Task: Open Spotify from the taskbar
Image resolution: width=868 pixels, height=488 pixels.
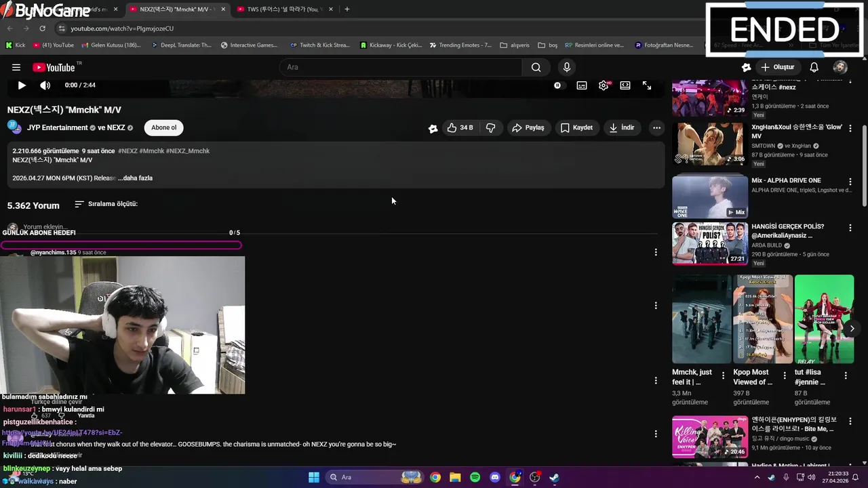Action: [x=475, y=477]
